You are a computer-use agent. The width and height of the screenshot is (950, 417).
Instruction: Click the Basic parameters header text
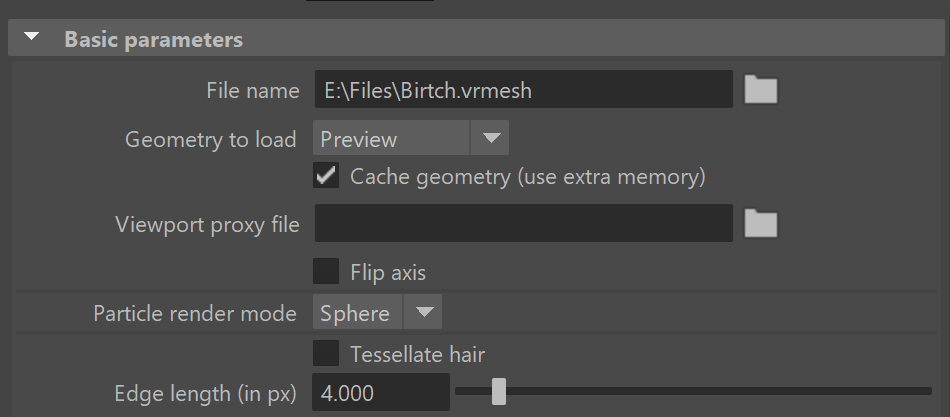[x=154, y=39]
